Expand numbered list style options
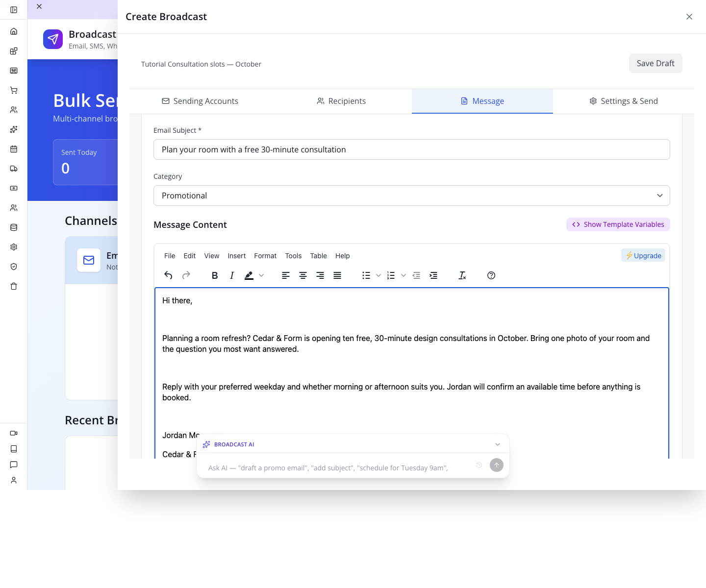Viewport: 706px width, 588px height. coord(403,275)
